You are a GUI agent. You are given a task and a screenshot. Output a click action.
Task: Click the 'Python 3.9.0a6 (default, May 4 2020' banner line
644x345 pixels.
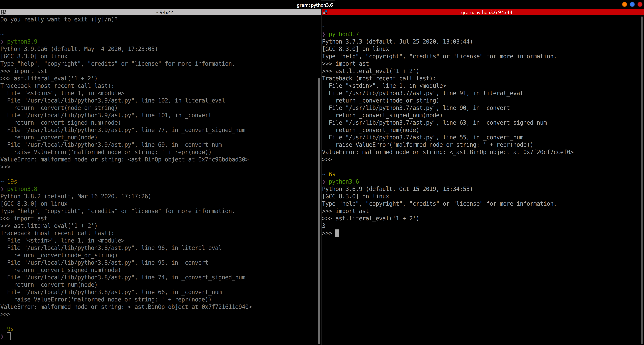click(x=79, y=49)
